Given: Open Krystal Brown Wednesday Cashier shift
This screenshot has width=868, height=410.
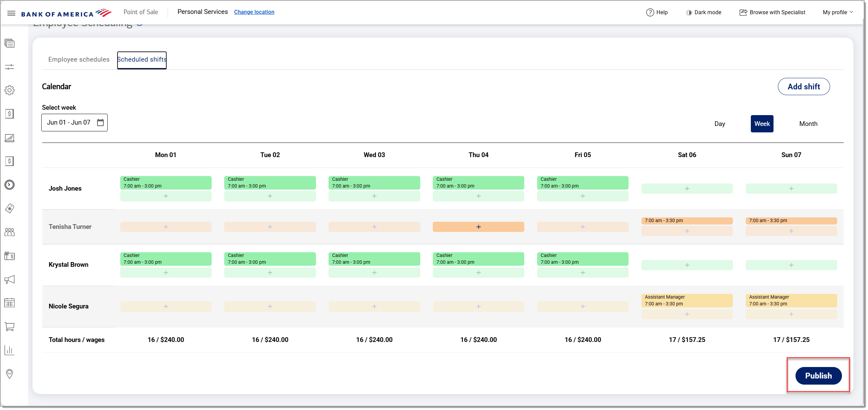Looking at the screenshot, I should click(x=374, y=259).
